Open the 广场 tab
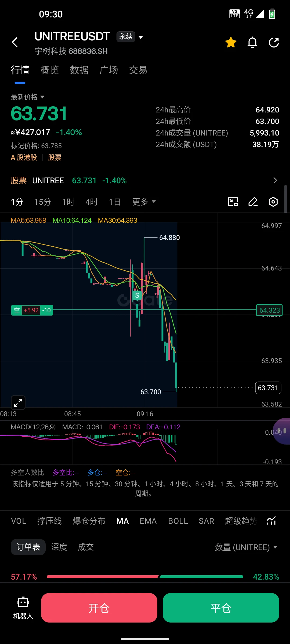 coord(109,70)
